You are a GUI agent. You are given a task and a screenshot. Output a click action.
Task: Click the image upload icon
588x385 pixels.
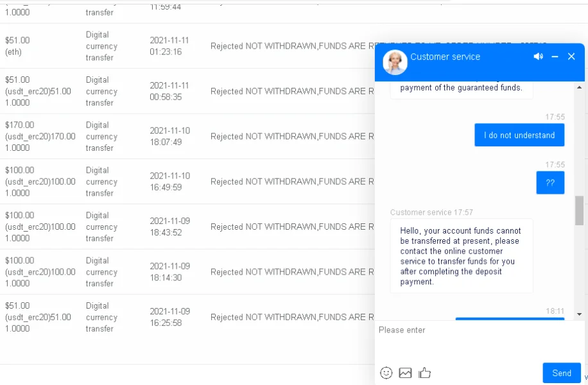tap(405, 373)
